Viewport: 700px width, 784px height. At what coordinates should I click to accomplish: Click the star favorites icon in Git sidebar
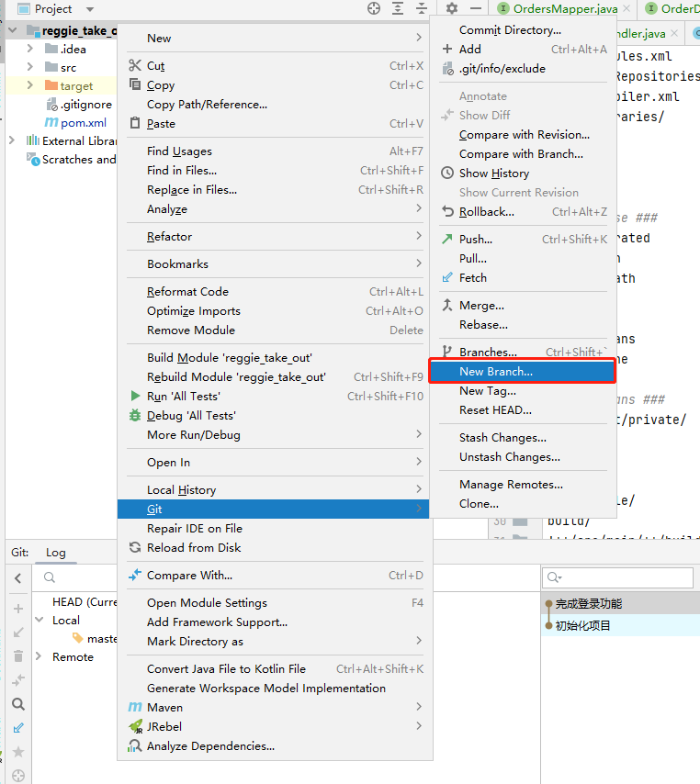tap(18, 752)
